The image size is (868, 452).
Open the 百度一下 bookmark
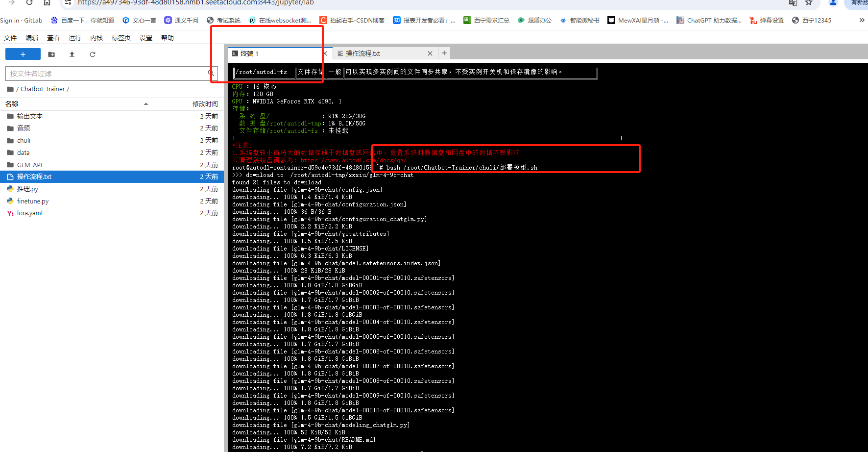(83, 20)
